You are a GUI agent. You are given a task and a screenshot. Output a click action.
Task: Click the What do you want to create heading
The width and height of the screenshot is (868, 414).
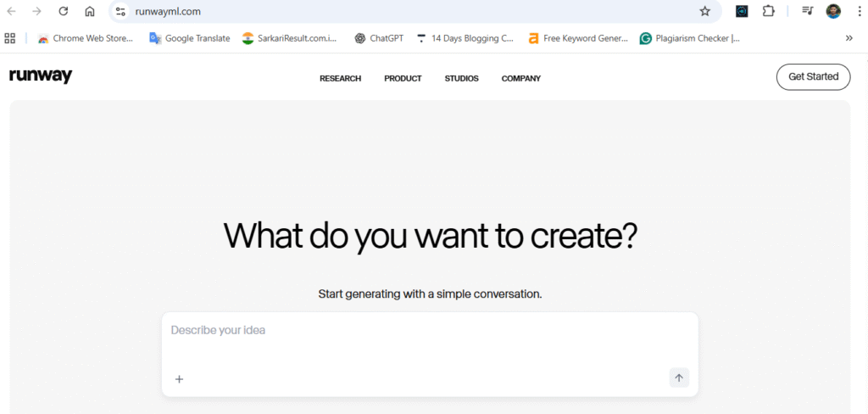tap(430, 235)
